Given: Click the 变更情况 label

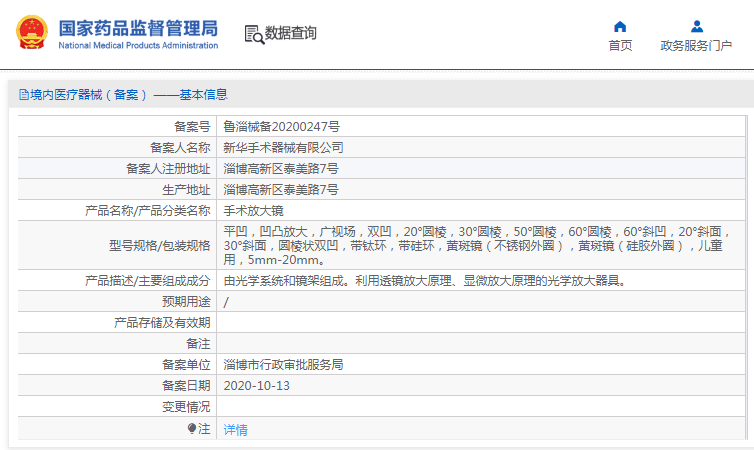Looking at the screenshot, I should coord(187,407).
